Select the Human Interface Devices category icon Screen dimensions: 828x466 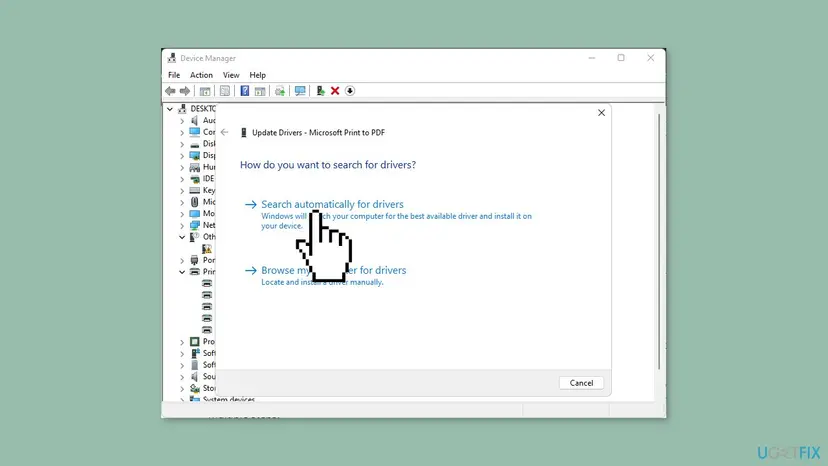tap(194, 167)
